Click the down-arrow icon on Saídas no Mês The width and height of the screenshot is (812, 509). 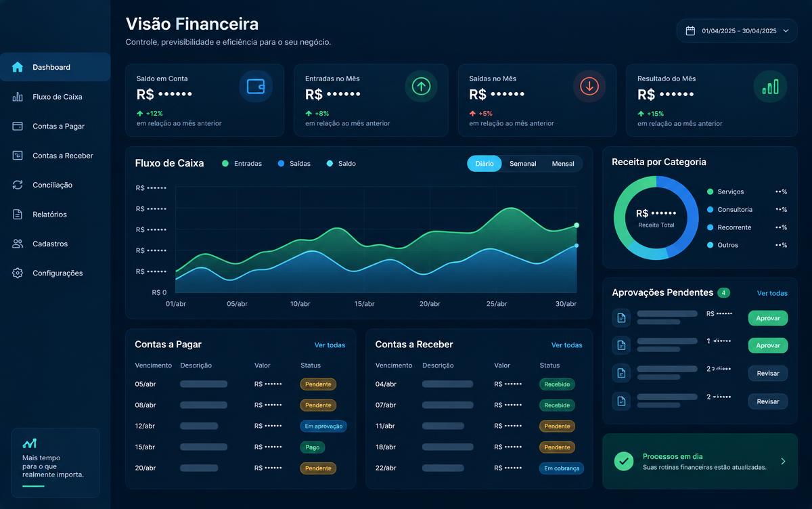tap(589, 86)
